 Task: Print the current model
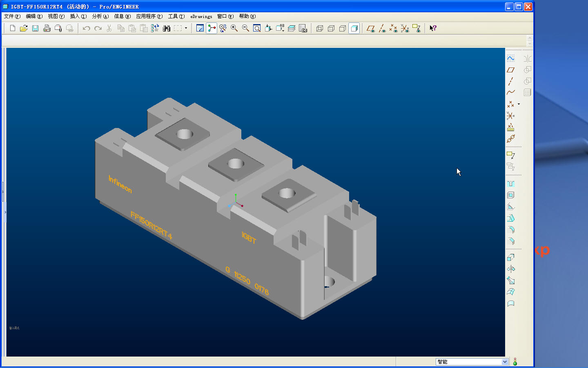[x=47, y=28]
